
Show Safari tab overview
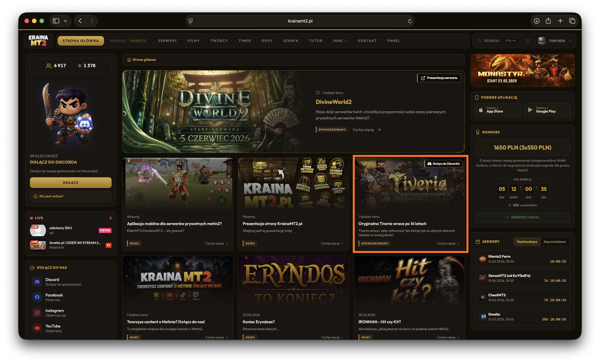click(572, 21)
